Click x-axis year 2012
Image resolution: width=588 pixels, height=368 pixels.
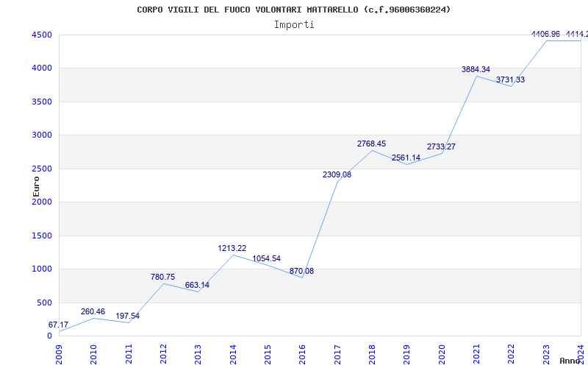(x=163, y=355)
